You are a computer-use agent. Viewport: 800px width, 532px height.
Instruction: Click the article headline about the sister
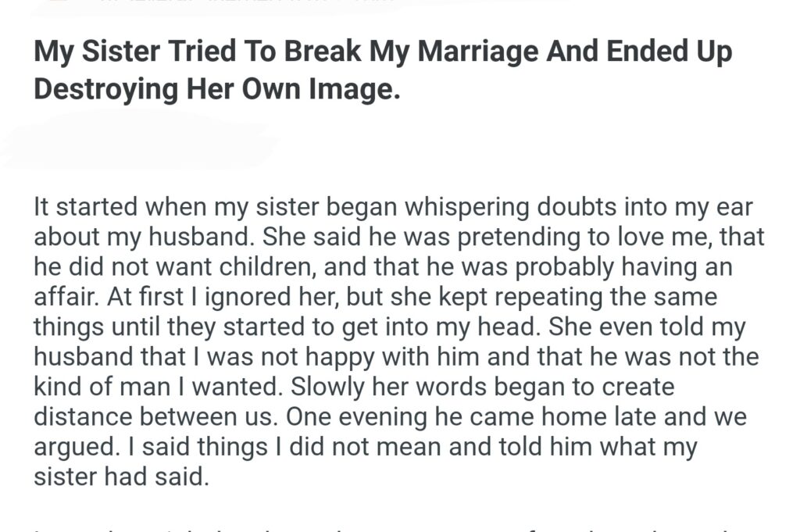tap(383, 70)
